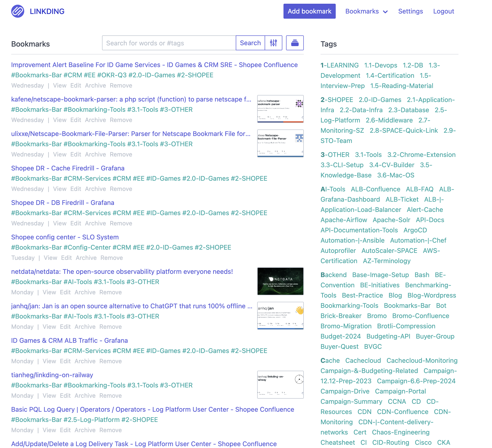
Task: Filter by 3.2-Chrome-Extension tag
Action: (x=421, y=155)
